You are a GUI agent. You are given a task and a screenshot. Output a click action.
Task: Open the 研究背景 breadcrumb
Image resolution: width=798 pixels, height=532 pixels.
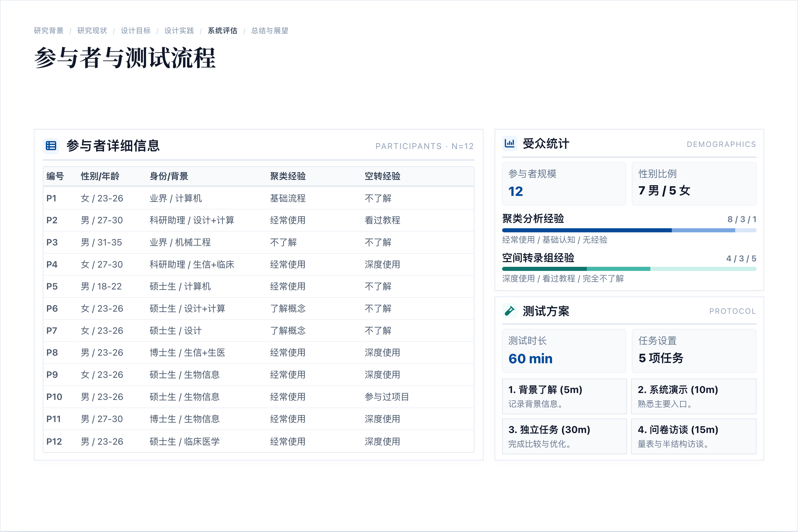tap(49, 31)
